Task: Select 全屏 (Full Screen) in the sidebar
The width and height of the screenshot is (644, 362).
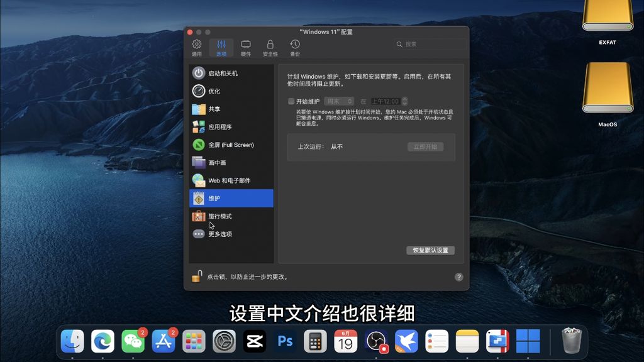Action: pos(231,145)
